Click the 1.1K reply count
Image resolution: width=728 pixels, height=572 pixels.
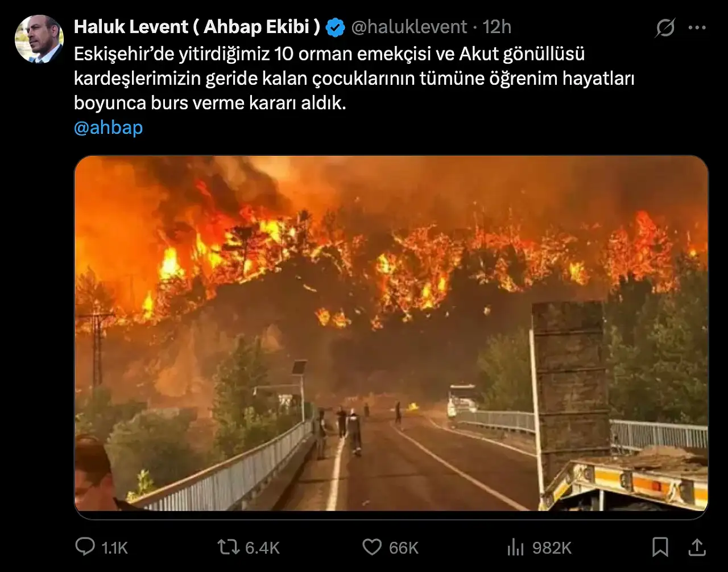click(x=115, y=548)
